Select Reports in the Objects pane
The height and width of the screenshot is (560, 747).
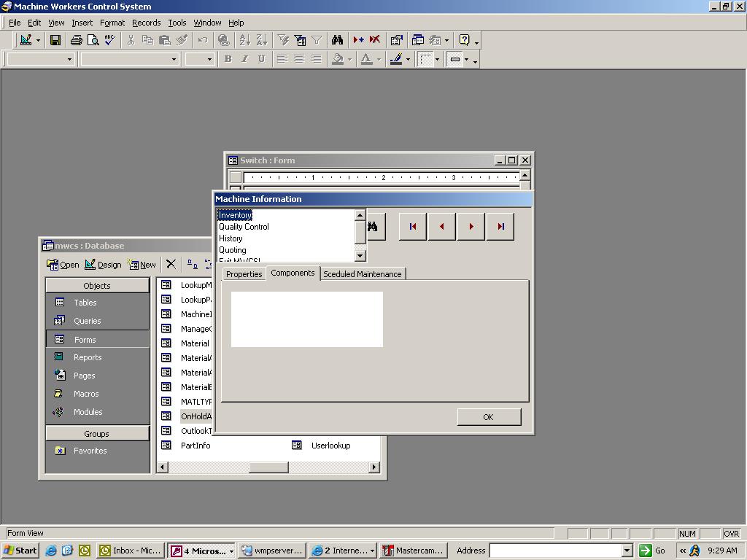pos(88,357)
